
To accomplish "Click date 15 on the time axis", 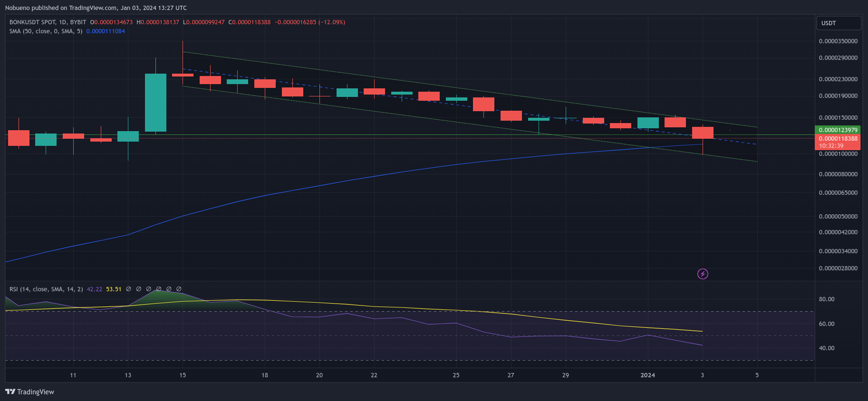I will (x=183, y=375).
